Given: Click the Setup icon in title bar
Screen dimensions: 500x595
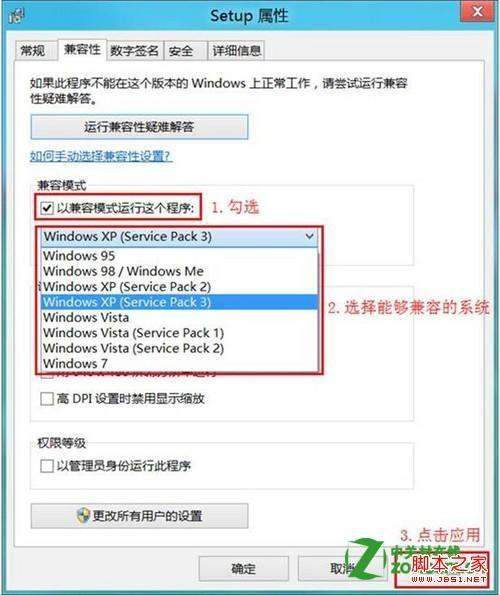Looking at the screenshot, I should (17, 16).
